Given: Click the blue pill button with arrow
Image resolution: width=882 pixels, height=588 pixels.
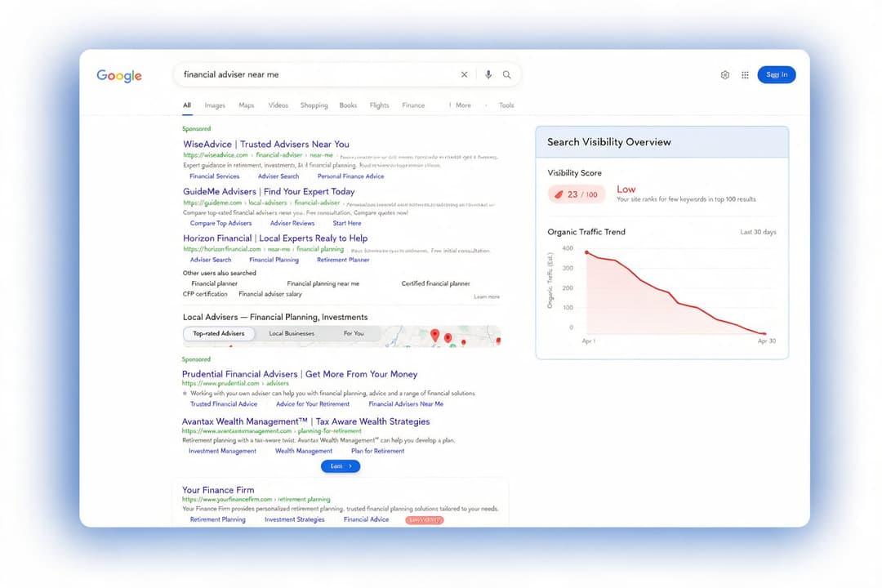Looking at the screenshot, I should pos(341,465).
